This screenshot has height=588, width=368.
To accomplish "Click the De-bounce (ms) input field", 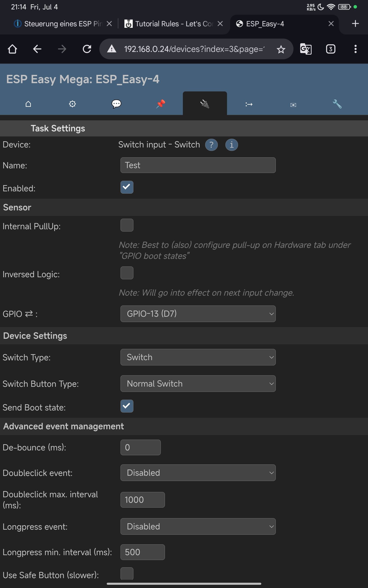I will (141, 447).
